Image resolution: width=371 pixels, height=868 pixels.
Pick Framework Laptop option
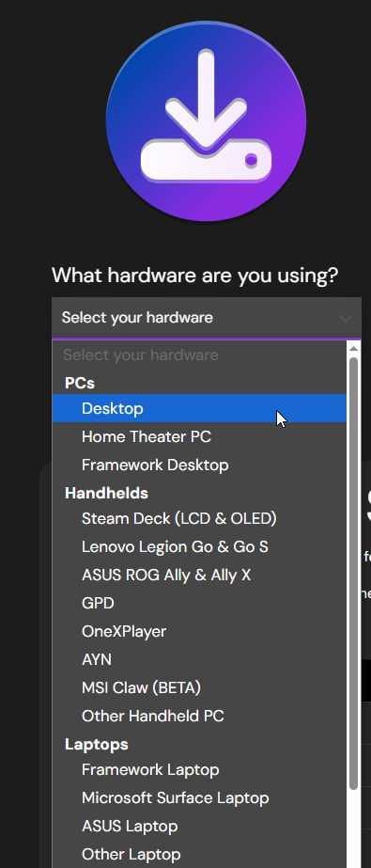(x=199, y=769)
